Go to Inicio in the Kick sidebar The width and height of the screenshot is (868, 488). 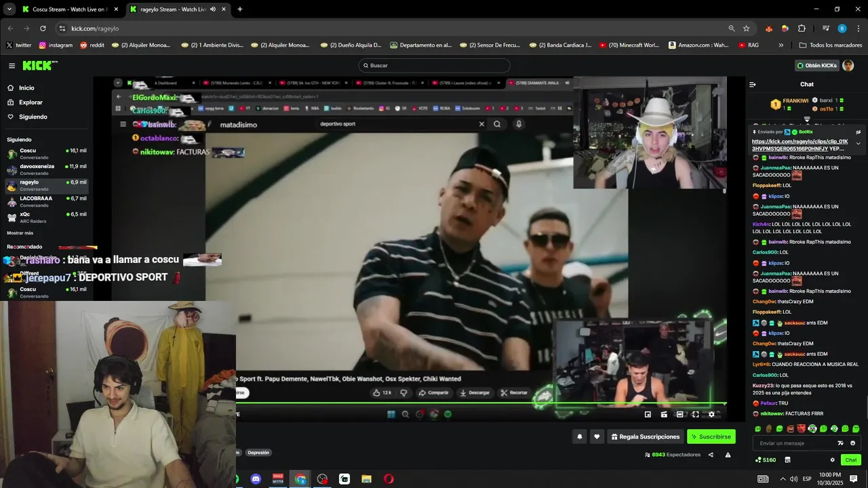coord(27,87)
